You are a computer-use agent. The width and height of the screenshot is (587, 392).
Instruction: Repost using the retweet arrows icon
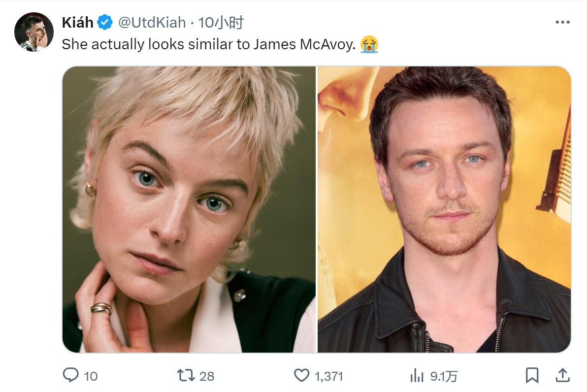pyautogui.click(x=186, y=375)
